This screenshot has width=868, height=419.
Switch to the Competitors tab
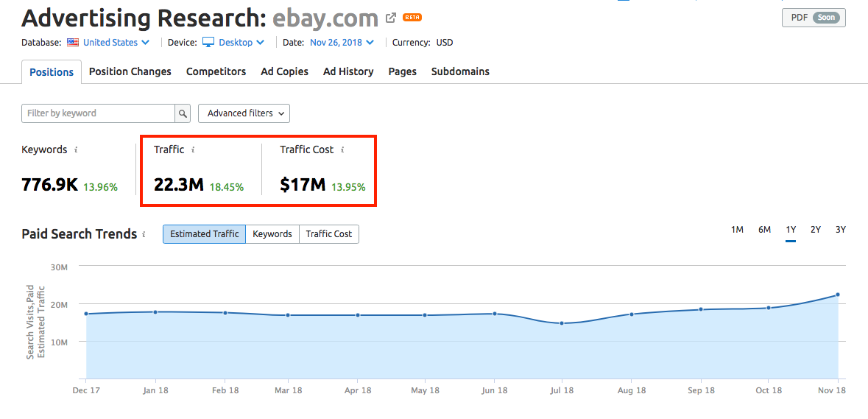click(216, 71)
